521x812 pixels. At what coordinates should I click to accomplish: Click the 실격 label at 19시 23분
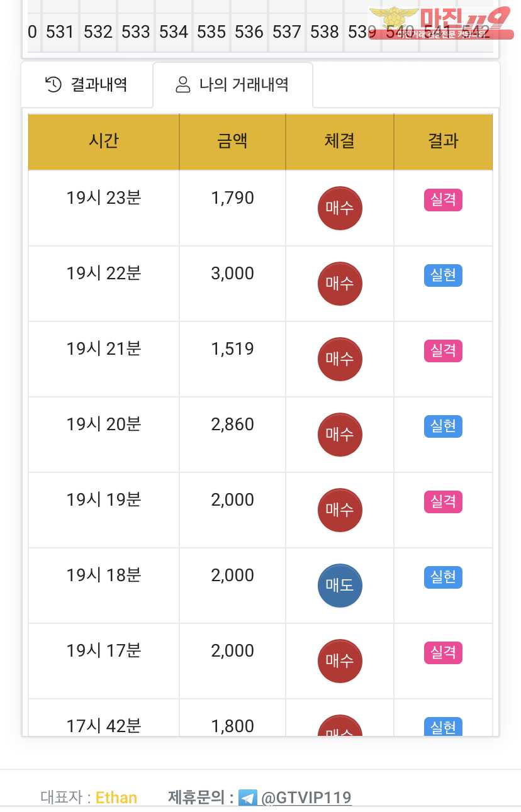443,200
